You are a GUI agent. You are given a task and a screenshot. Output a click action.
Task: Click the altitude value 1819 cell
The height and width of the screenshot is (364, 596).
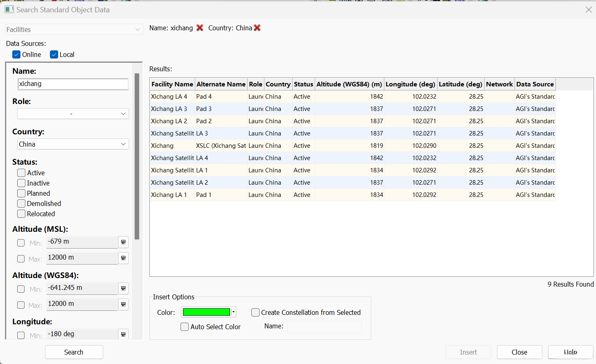pos(349,146)
